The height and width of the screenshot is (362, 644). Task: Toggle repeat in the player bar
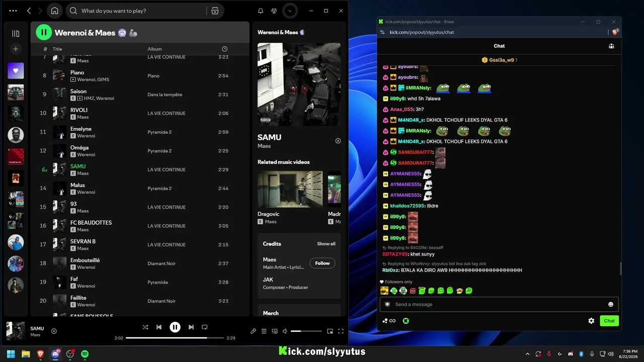[205, 327]
